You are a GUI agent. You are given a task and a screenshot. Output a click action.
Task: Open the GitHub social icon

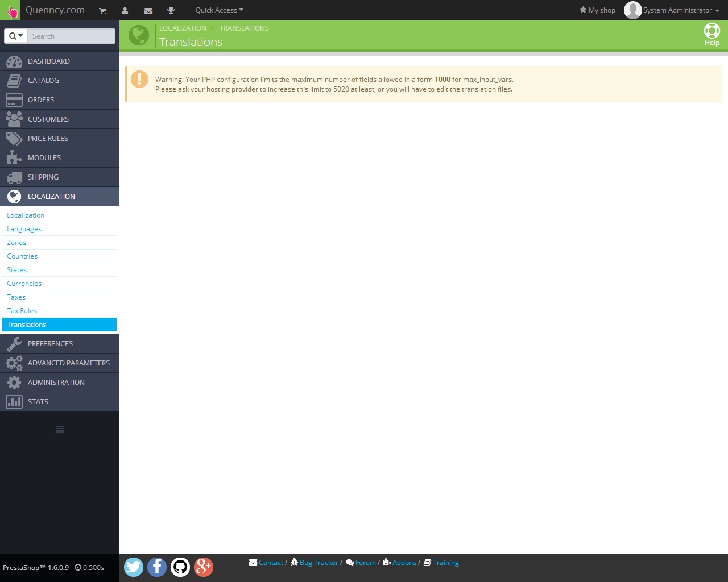[x=180, y=567]
